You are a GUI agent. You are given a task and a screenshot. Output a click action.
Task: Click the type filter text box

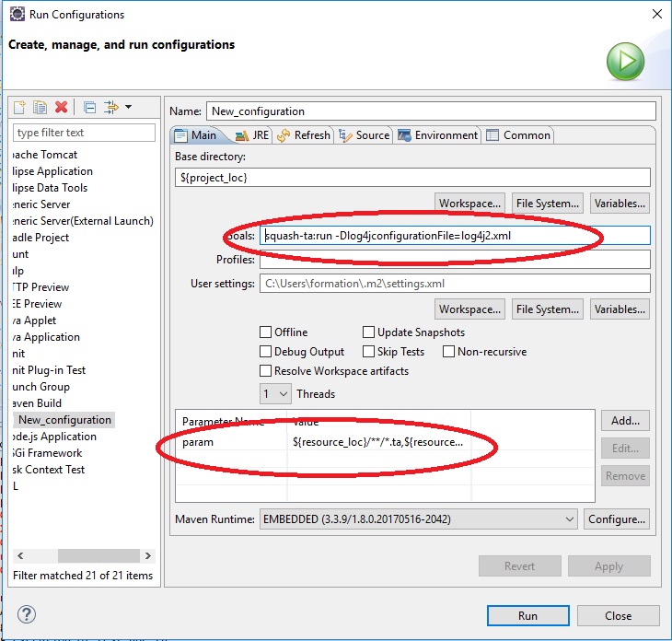pyautogui.click(x=84, y=133)
